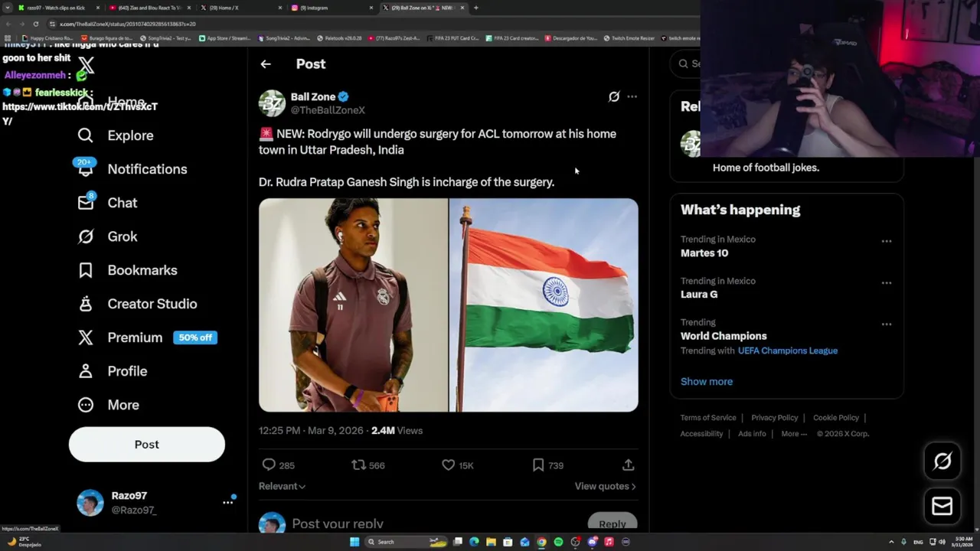The image size is (980, 551).
Task: Open Terms of Service link
Action: coord(708,418)
